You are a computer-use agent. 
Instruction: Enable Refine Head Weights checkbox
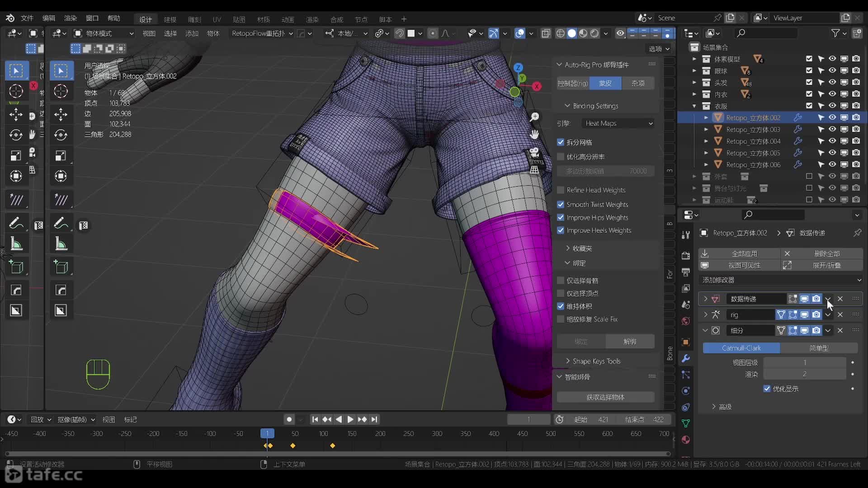(x=561, y=190)
